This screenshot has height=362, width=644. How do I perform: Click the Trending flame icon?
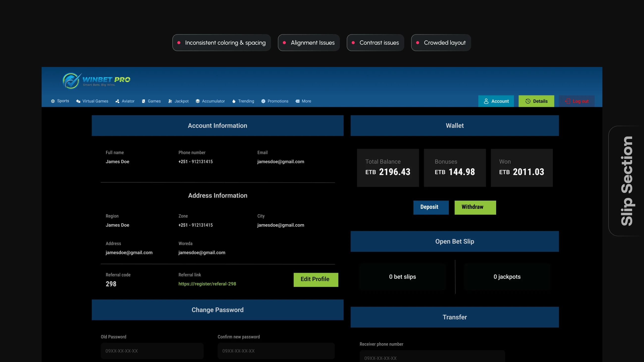pos(234,101)
